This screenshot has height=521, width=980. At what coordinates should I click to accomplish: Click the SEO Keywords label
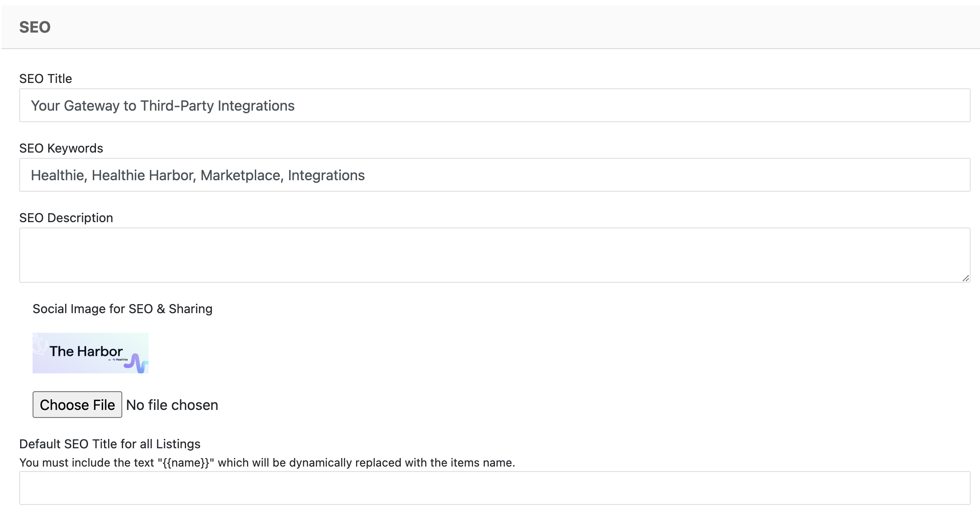[x=61, y=148]
